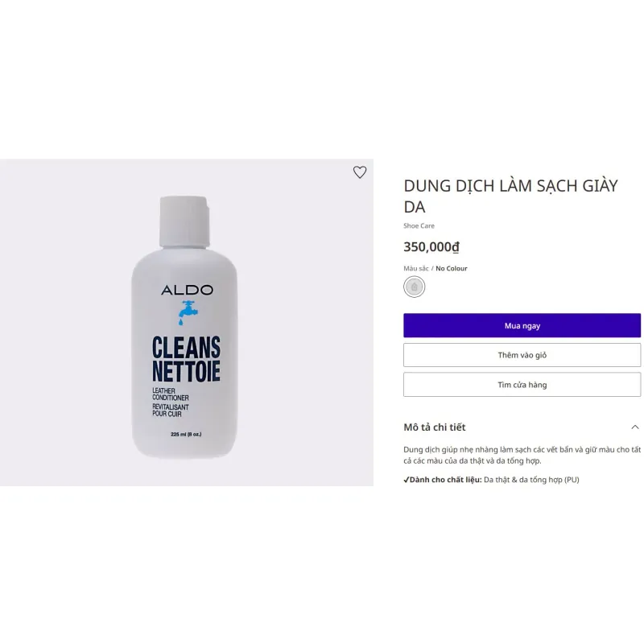This screenshot has height=644, width=644.
Task: Click the Leather Conditioner label on bottle
Action: [x=170, y=394]
